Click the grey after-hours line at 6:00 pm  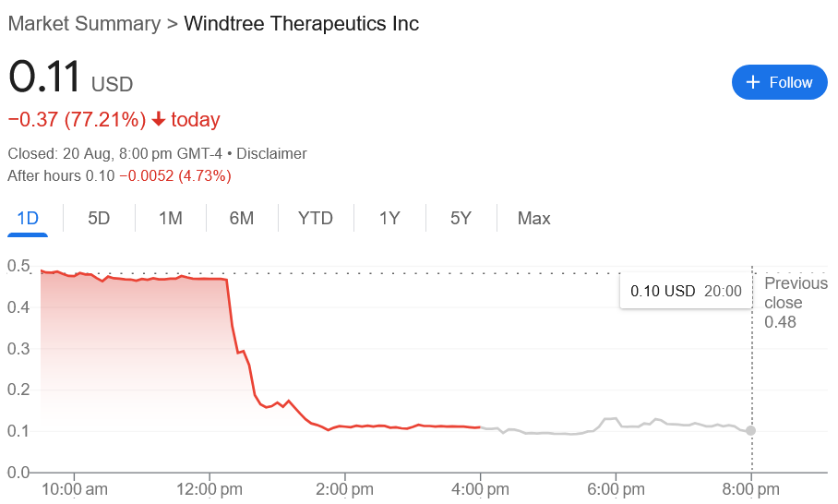616,419
